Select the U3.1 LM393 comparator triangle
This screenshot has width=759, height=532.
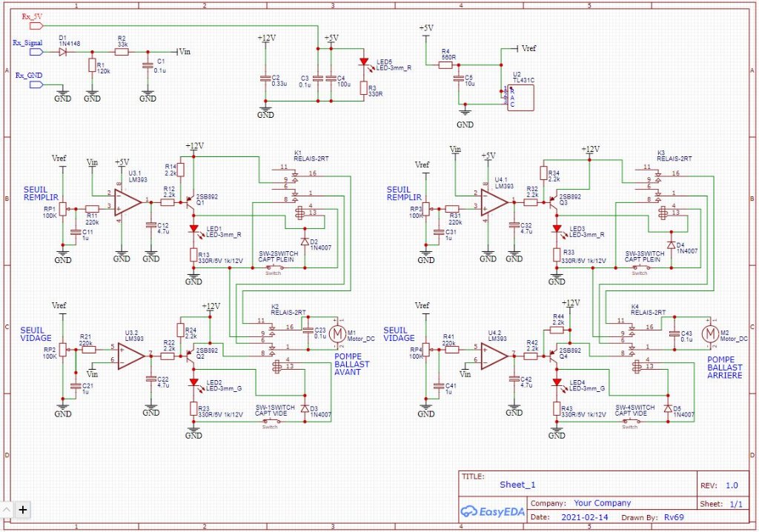click(128, 202)
